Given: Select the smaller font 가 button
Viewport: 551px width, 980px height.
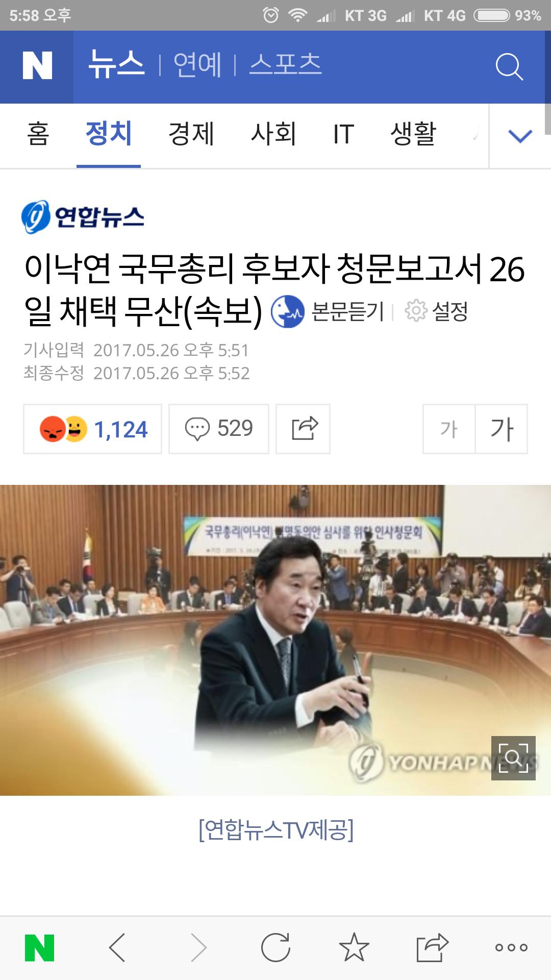Looking at the screenshot, I should click(449, 429).
